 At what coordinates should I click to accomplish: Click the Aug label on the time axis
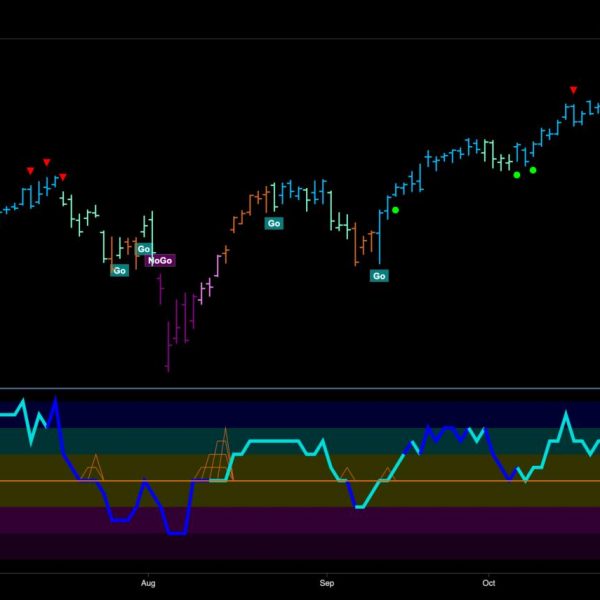148,583
